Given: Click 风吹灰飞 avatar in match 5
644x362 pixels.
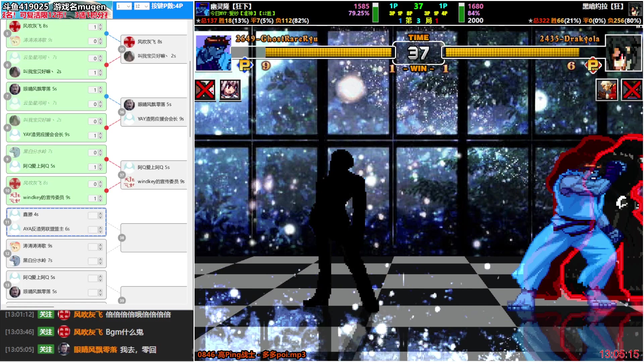Looking at the screenshot, I should point(15,26).
